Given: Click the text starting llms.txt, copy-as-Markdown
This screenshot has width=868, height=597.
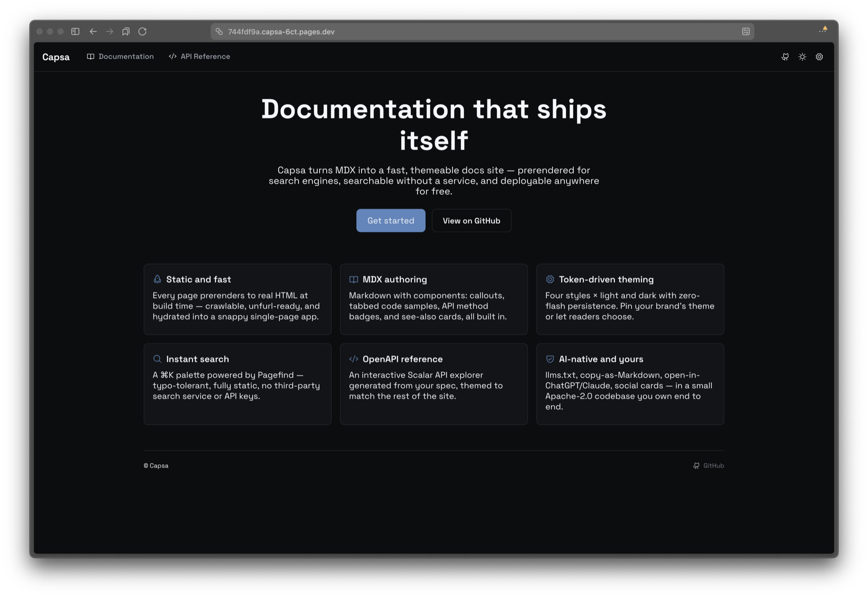Looking at the screenshot, I should [x=629, y=391].
